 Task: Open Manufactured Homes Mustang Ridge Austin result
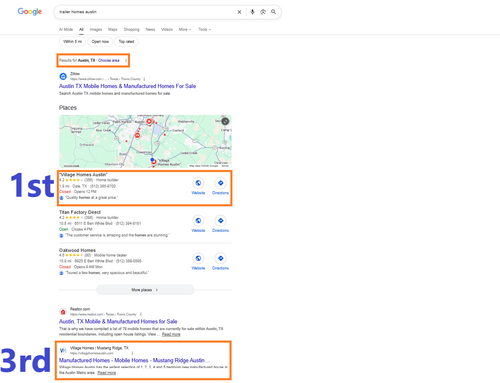tap(134, 360)
